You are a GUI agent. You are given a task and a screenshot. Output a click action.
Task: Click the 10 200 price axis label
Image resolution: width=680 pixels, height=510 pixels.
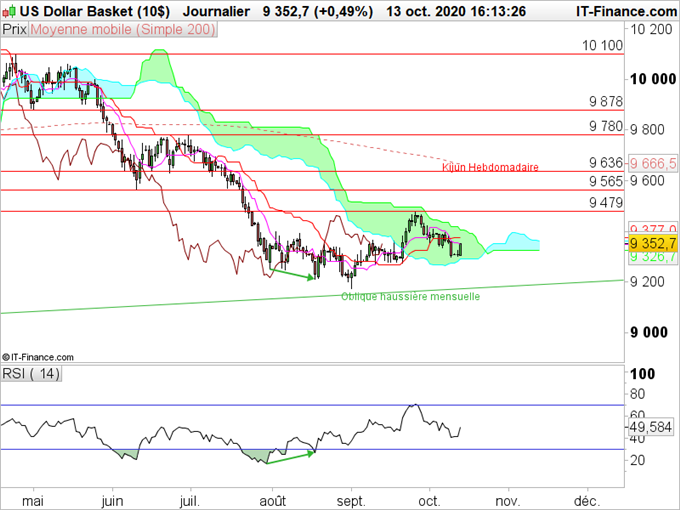point(651,29)
